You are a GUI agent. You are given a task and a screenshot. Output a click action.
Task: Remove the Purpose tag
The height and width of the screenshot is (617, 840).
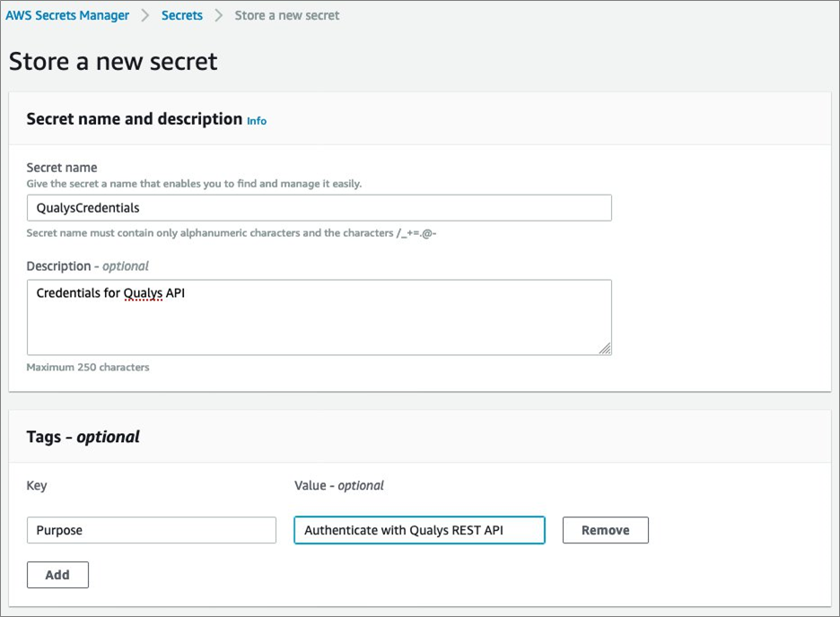(606, 530)
